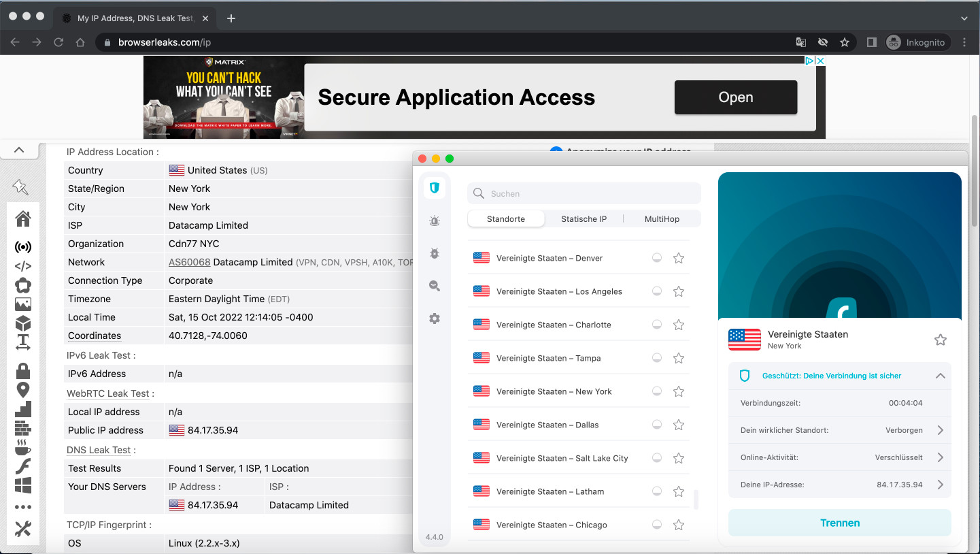Click the browserleaks home icon in sidebar
Image resolution: width=980 pixels, height=554 pixels.
[x=23, y=218]
